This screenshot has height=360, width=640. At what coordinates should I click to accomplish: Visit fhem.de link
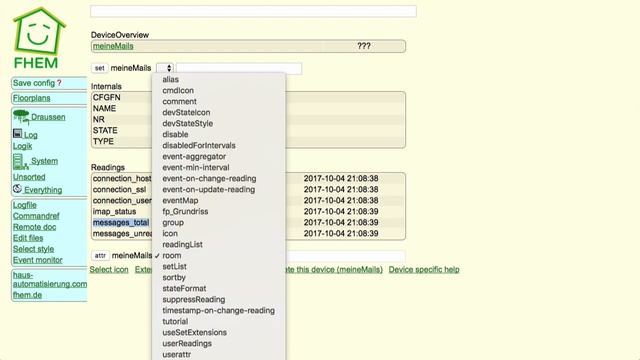[27, 295]
